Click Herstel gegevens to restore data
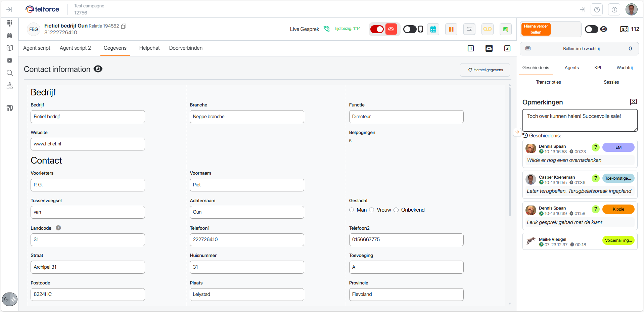 485,70
